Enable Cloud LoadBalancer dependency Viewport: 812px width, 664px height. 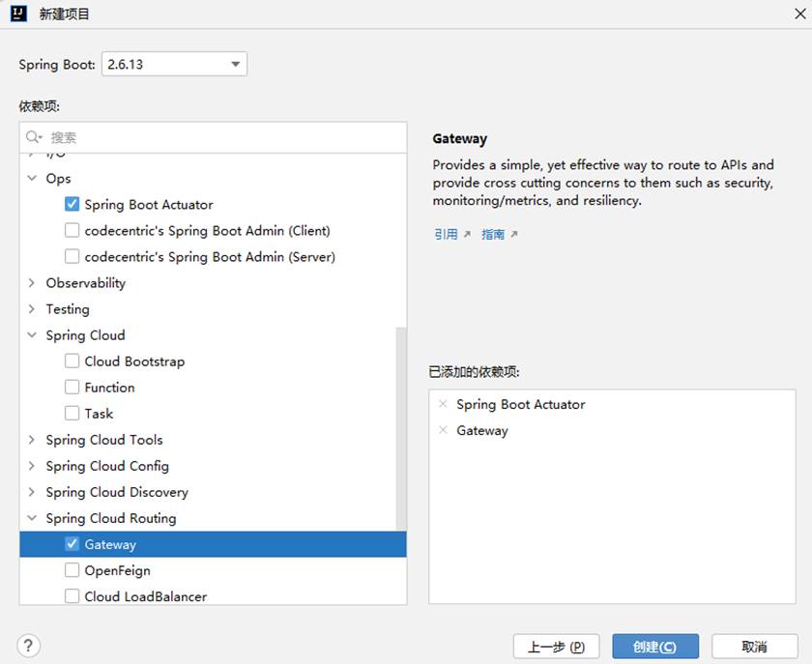point(72,596)
